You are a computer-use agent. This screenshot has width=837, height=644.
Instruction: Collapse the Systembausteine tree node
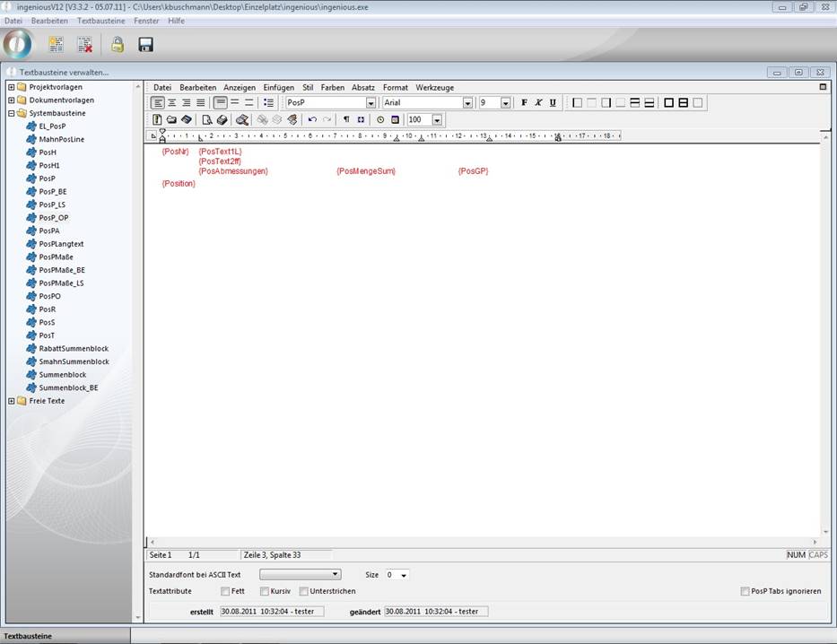coord(12,113)
